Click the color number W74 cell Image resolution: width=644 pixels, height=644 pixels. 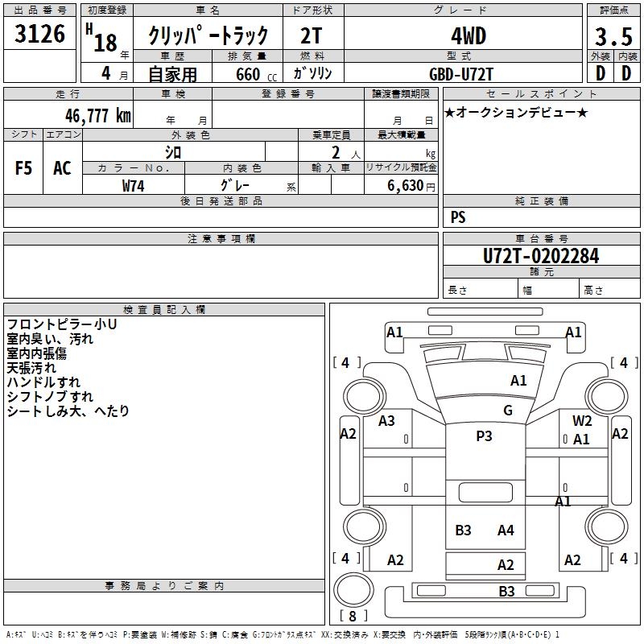134,185
